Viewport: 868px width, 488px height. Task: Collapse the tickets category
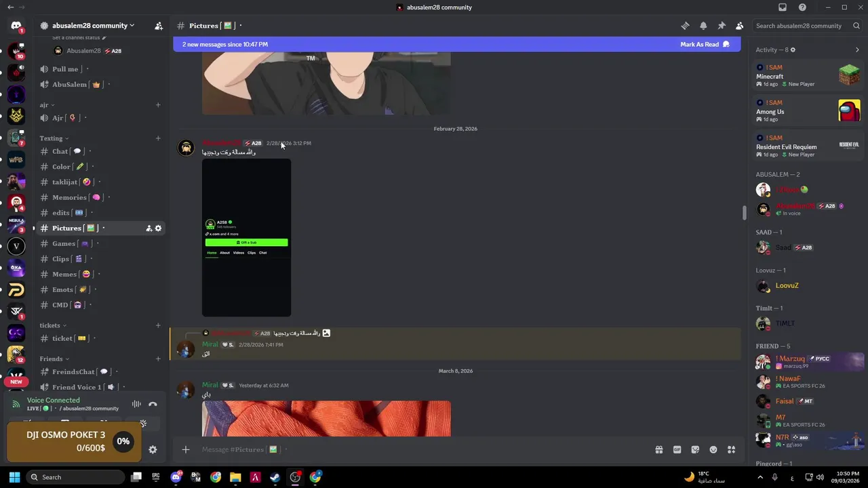point(52,325)
